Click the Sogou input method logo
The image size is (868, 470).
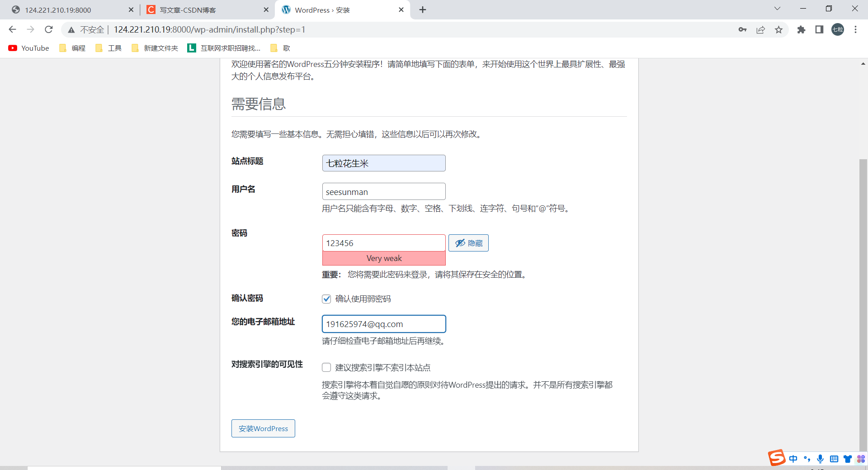[x=777, y=458]
